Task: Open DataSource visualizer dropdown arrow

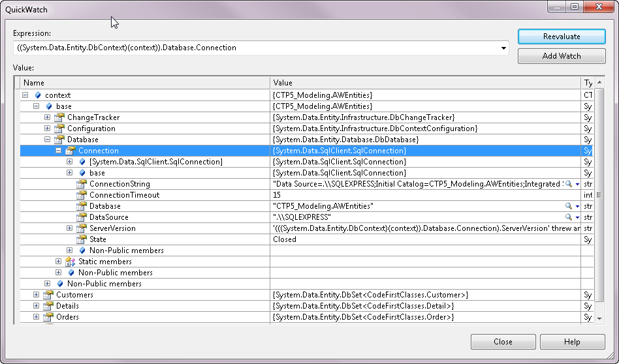Action: click(577, 217)
